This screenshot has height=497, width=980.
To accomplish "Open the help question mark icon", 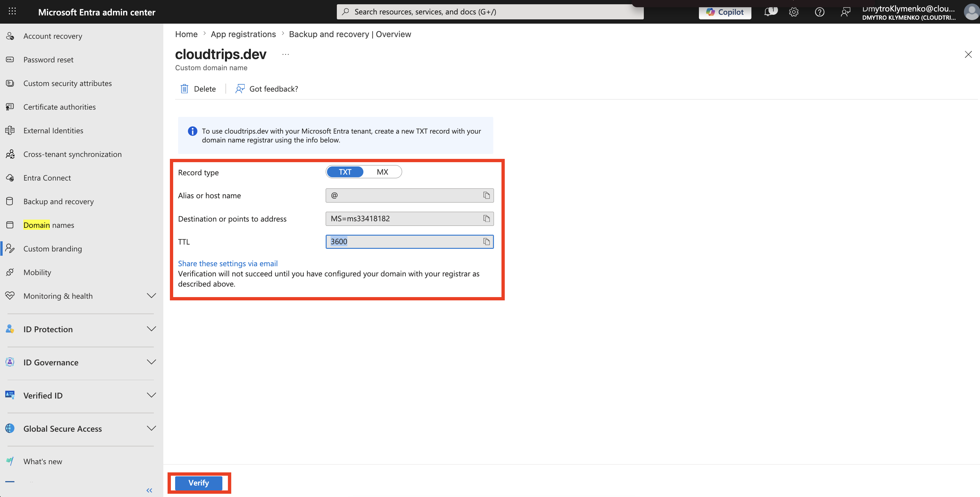I will click(x=820, y=12).
